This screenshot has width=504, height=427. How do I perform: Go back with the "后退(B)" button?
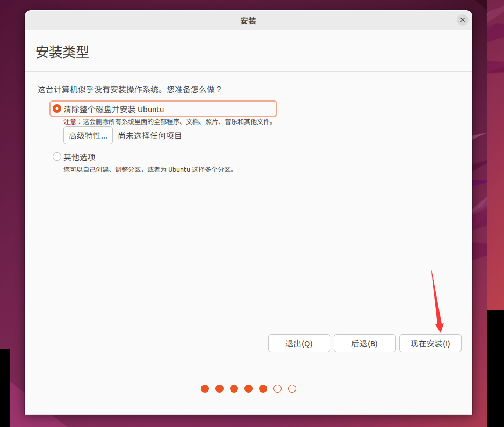(364, 343)
